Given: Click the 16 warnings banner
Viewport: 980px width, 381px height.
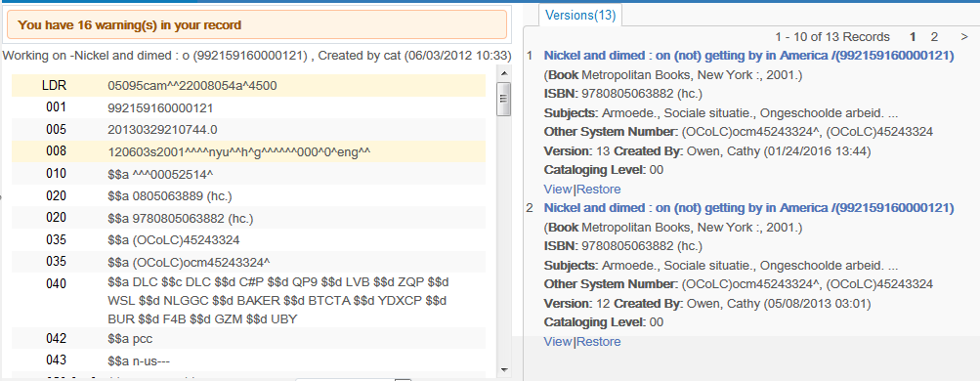Looking at the screenshot, I should [257, 25].
